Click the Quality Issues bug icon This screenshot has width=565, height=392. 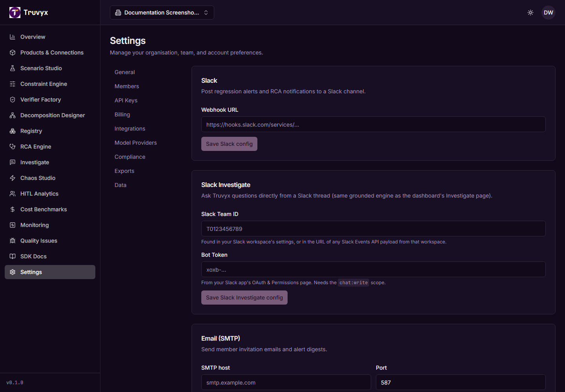coord(13,241)
